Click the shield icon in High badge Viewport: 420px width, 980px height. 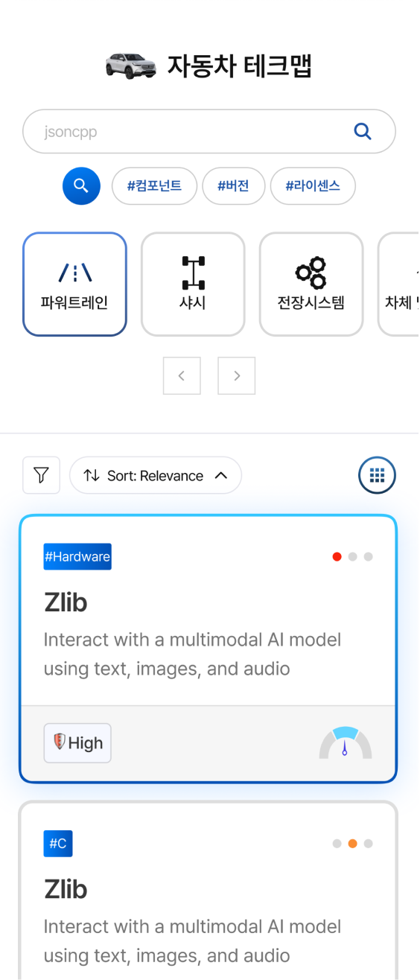(60, 742)
